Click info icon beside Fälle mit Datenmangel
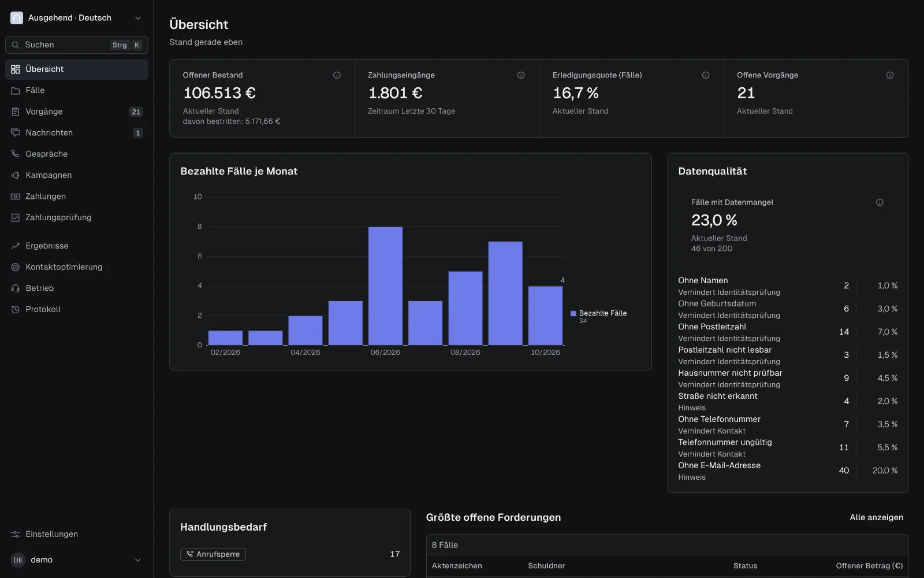The width and height of the screenshot is (924, 578). pos(880,202)
